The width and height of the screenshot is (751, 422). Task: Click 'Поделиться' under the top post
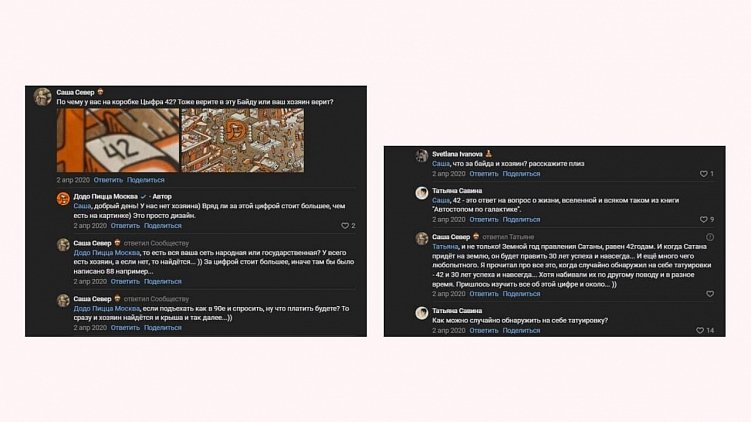[146, 179]
